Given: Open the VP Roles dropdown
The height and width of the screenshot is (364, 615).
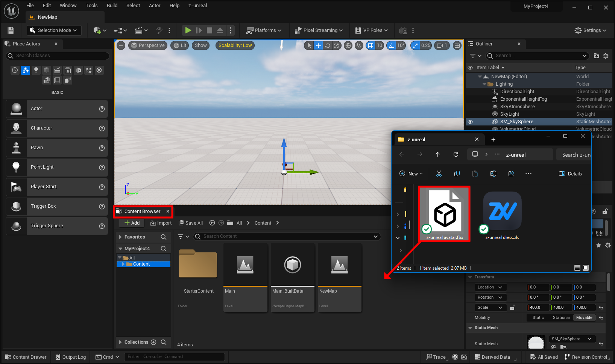Looking at the screenshot, I should (x=371, y=30).
